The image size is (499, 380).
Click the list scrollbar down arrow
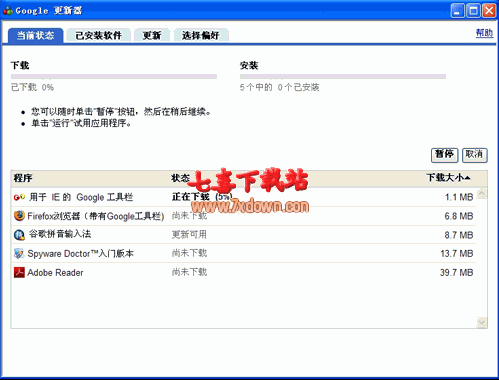click(482, 322)
